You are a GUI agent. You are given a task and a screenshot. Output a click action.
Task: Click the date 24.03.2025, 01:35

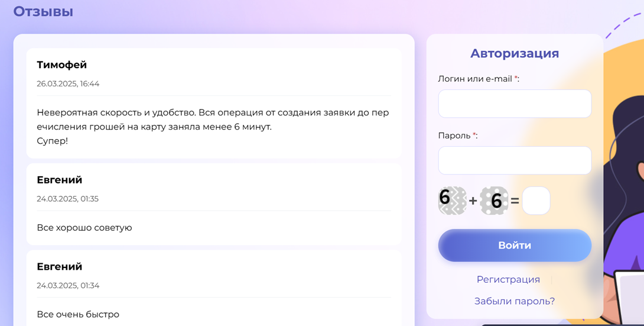67,199
